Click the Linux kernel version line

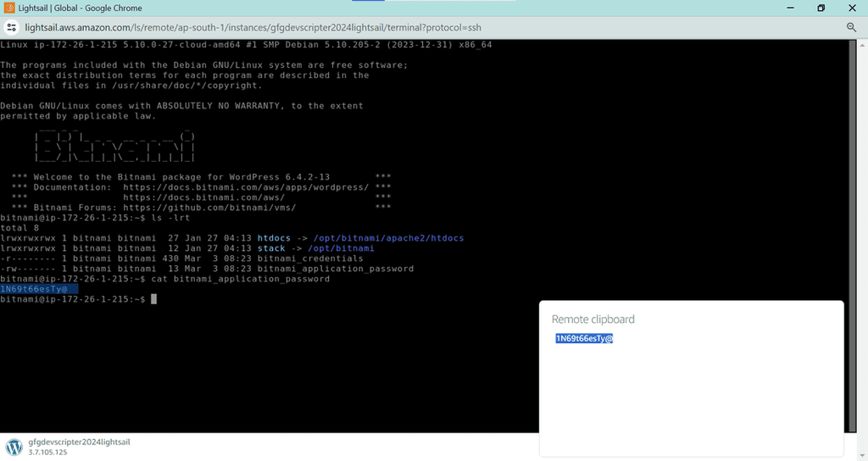[x=246, y=45]
